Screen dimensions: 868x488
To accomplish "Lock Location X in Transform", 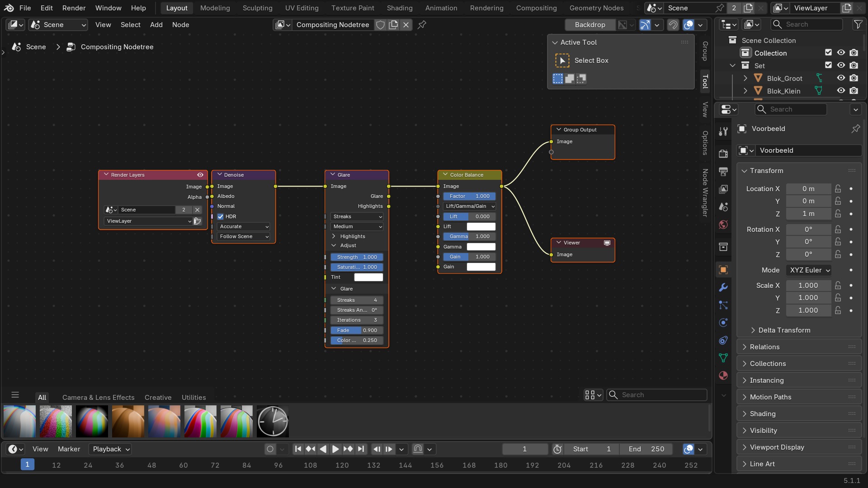I will (838, 189).
